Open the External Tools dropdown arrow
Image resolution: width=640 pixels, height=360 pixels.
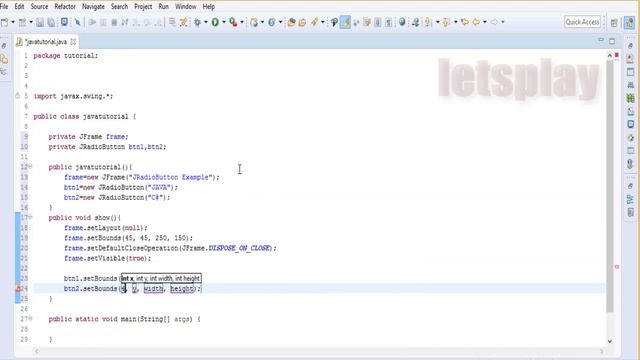[x=242, y=22]
